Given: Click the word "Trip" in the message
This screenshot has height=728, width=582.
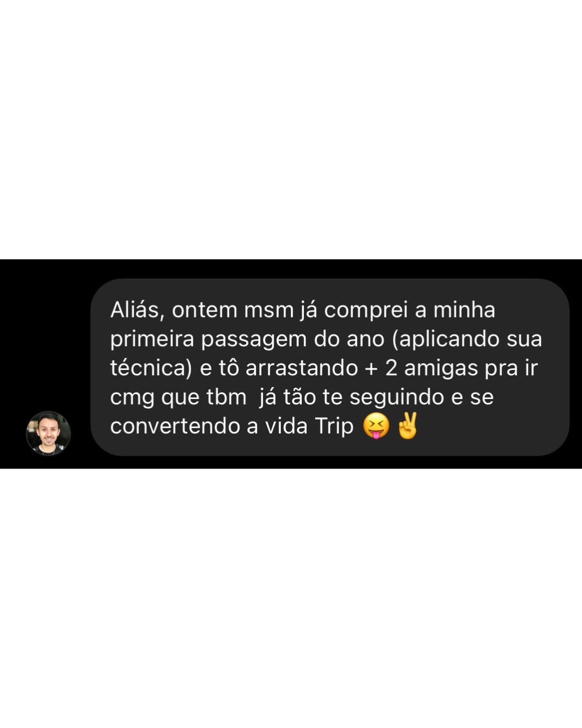Looking at the screenshot, I should (x=334, y=427).
